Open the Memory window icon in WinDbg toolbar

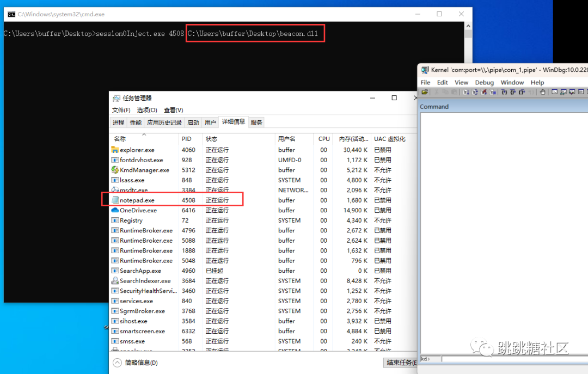586,93
